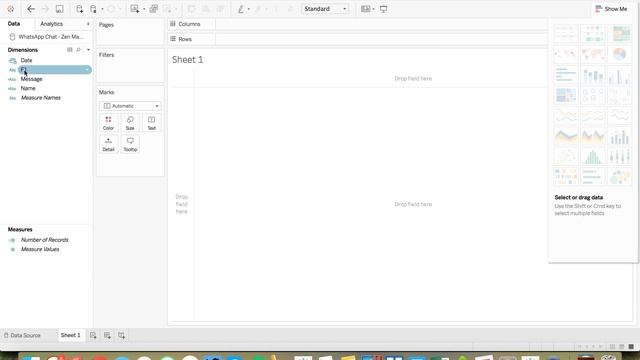640x360 pixels.
Task: Choose the dual combination chart in Show Me
Action: pos(620,136)
